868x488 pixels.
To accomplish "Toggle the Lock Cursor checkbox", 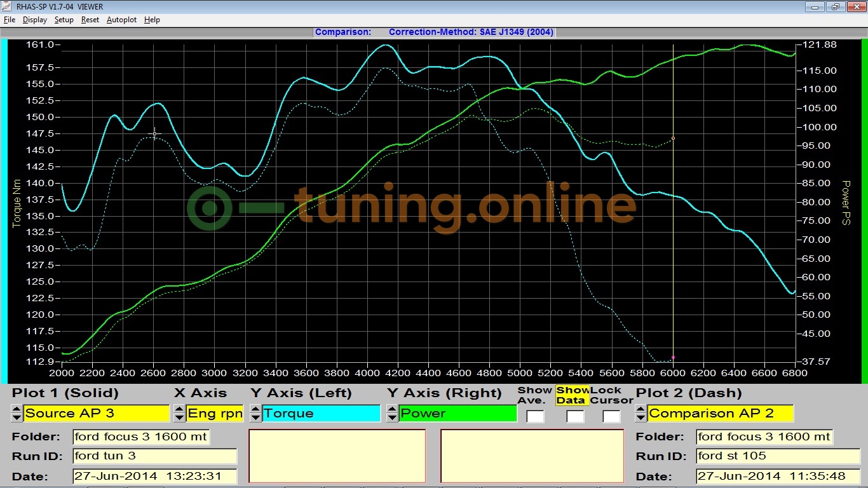I will tap(612, 417).
